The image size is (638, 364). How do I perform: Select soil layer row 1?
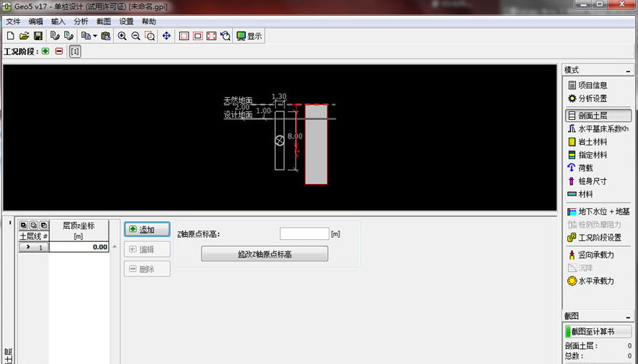(x=34, y=247)
